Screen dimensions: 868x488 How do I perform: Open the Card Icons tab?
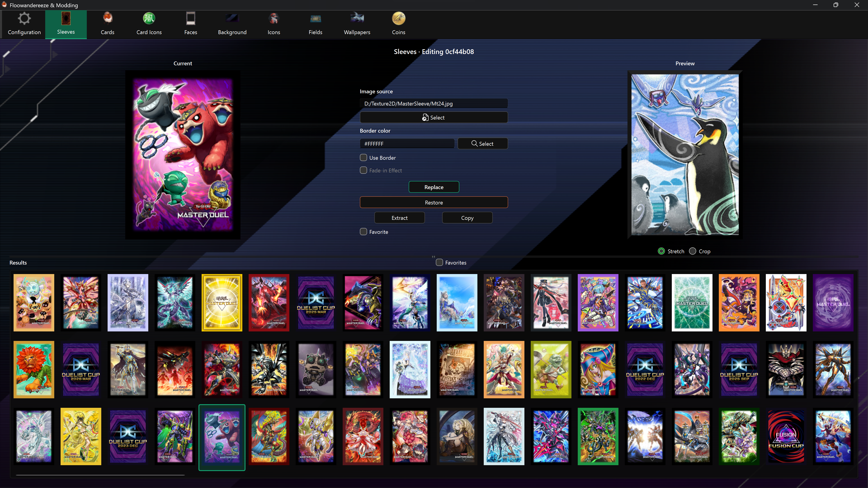(149, 24)
